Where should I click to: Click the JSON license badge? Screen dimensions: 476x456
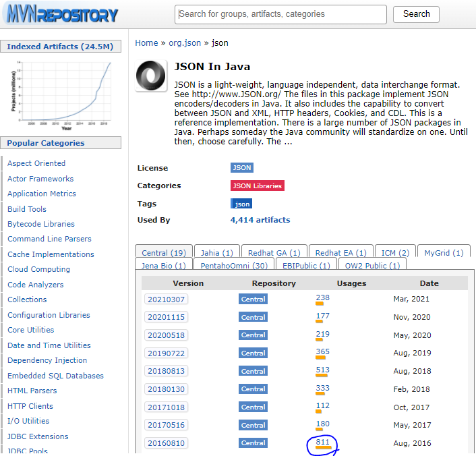coord(241,168)
